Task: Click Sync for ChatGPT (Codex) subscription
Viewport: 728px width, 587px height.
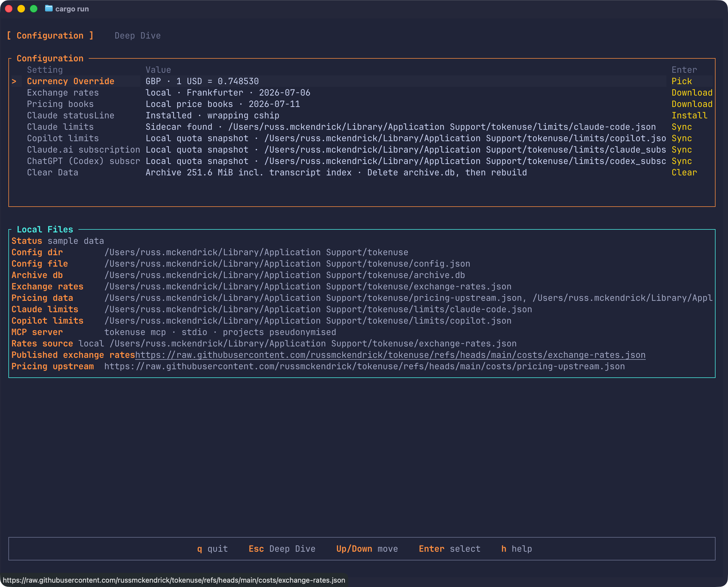Action: click(682, 161)
